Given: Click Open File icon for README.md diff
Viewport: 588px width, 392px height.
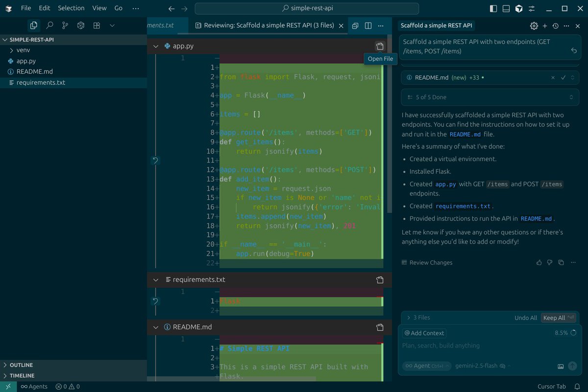Looking at the screenshot, I should click(x=380, y=327).
